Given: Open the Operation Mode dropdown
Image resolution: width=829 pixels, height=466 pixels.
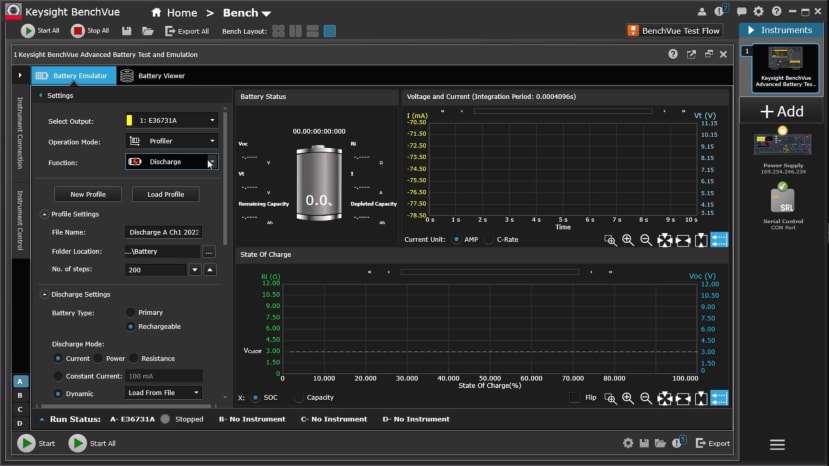Looking at the screenshot, I should point(171,141).
